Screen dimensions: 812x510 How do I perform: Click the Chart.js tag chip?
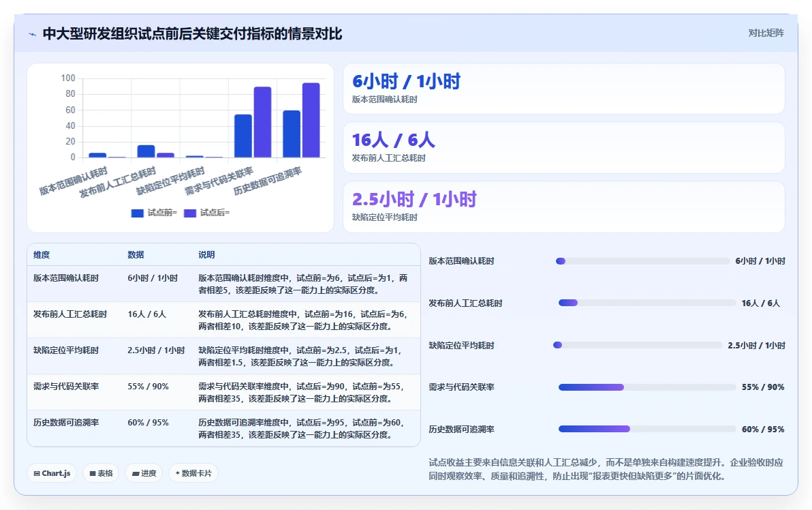pyautogui.click(x=52, y=473)
